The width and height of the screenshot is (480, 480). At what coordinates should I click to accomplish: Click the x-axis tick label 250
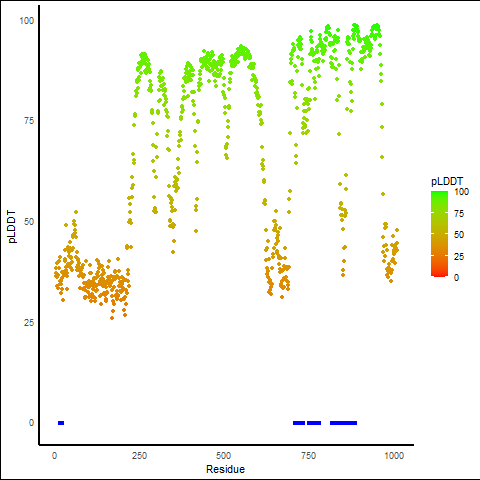point(139,455)
